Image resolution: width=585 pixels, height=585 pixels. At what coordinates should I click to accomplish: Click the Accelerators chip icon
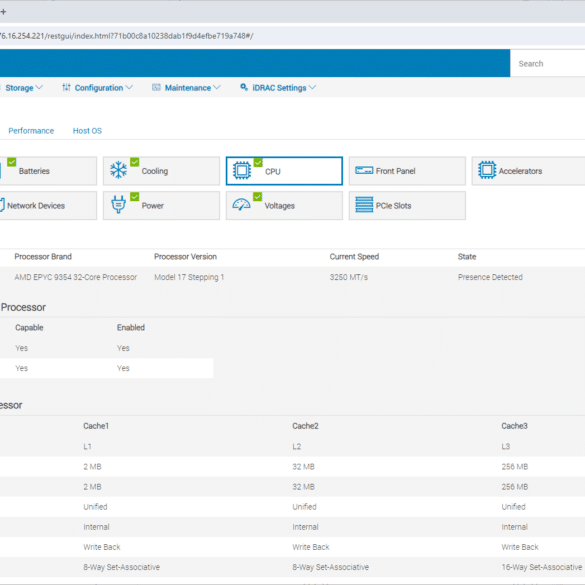tap(487, 170)
